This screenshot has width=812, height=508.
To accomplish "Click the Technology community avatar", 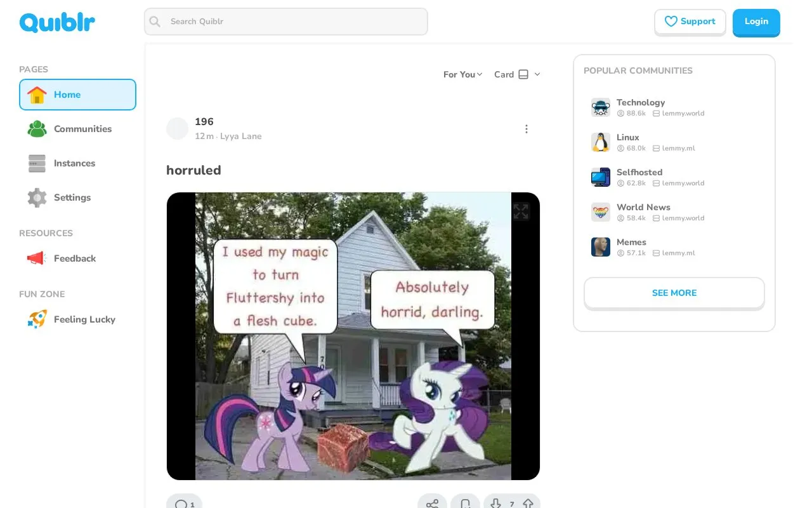I will click(x=601, y=107).
